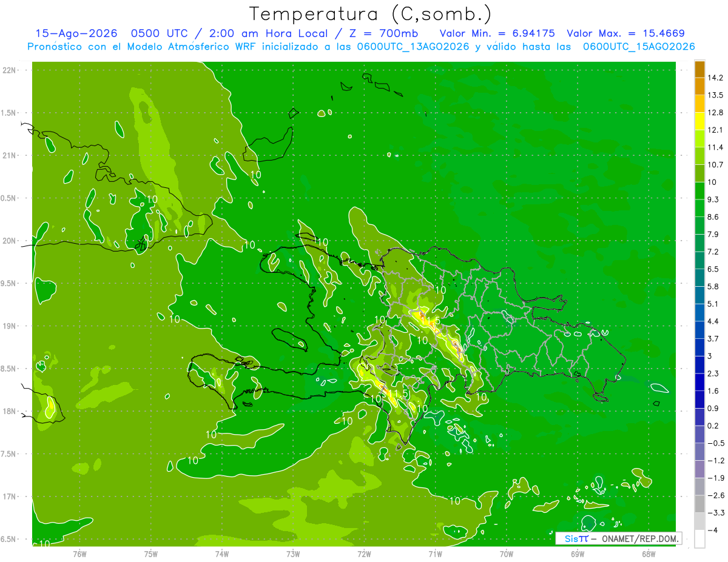728x562 pixels.
Task: Click the "17N" latitude label
Action: coord(10,497)
